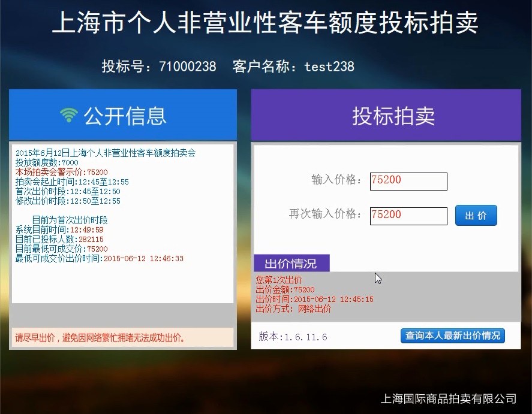Image resolution: width=532 pixels, height=414 pixels.
Task: Click the 输入价格 input field
Action: point(408,182)
